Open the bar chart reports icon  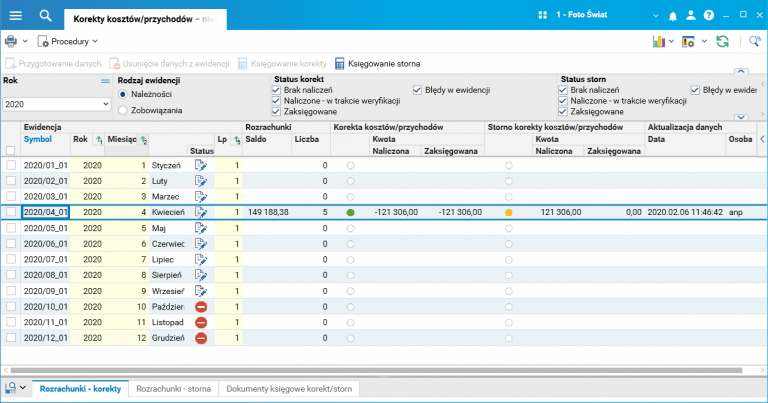[x=660, y=41]
